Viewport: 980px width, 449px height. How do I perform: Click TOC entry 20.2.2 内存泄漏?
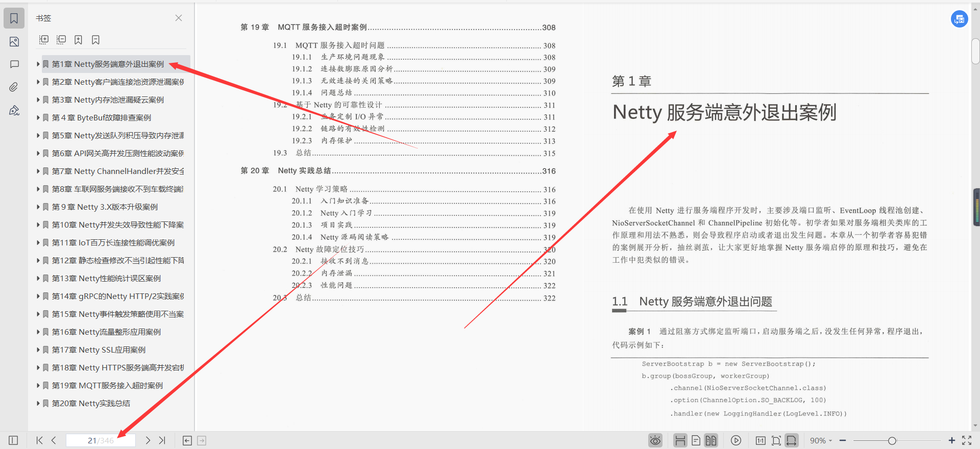pos(424,273)
